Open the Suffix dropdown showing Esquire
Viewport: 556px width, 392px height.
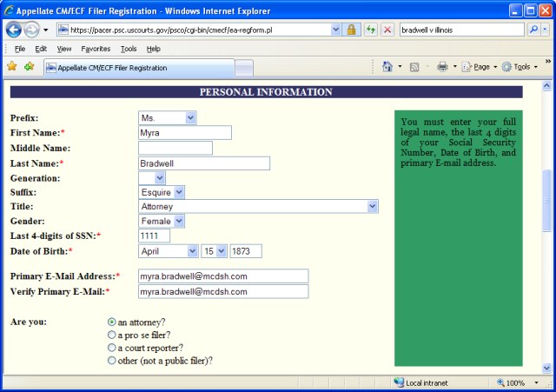[162, 192]
